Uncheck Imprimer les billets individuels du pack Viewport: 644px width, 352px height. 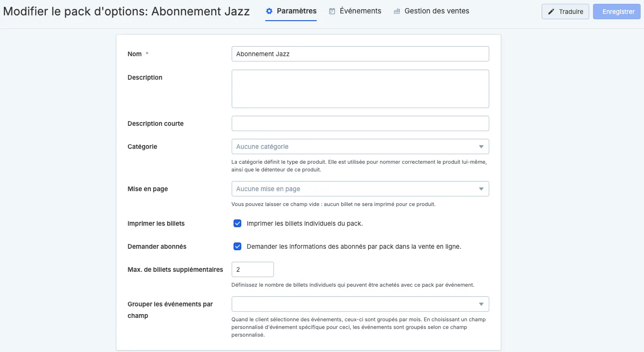tap(237, 223)
